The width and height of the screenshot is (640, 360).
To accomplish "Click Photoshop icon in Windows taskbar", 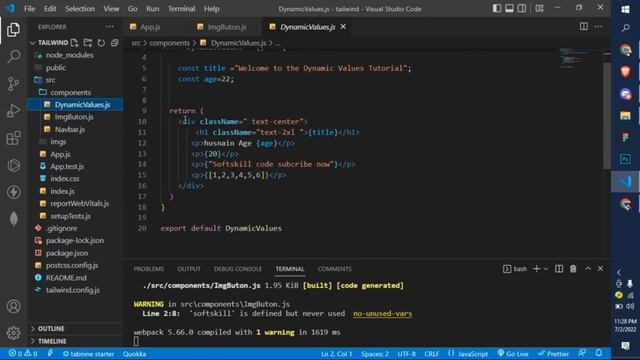I will click(625, 159).
